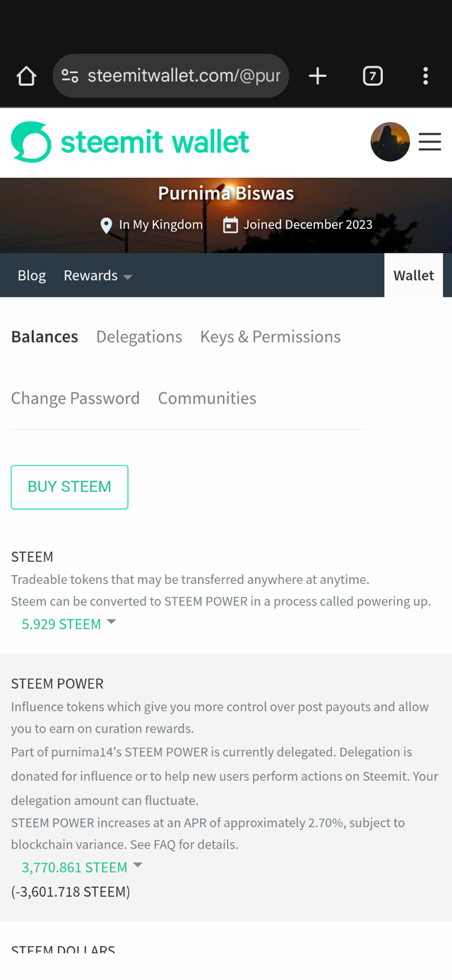Tap the steemitwallet.com address bar

tap(184, 76)
